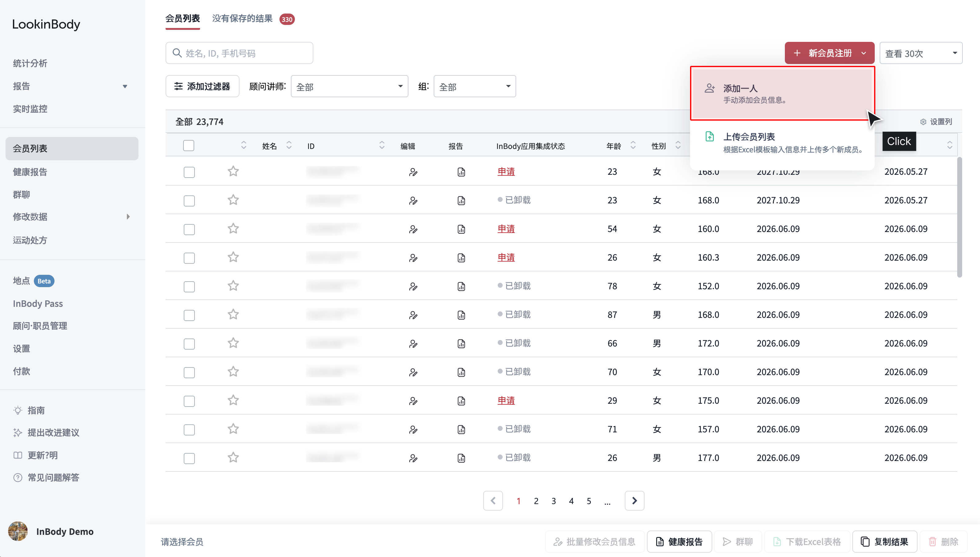The width and height of the screenshot is (980, 557).
Task: Open the 组 dropdown
Action: [x=475, y=86]
